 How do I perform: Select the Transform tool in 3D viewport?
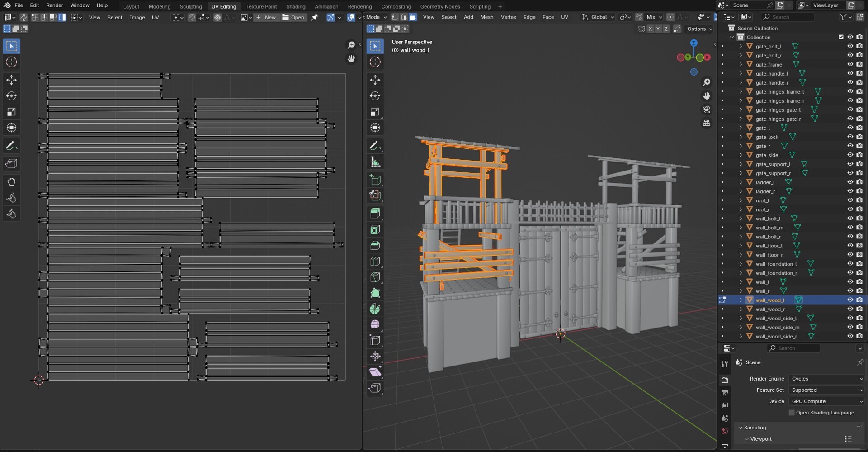[x=375, y=128]
